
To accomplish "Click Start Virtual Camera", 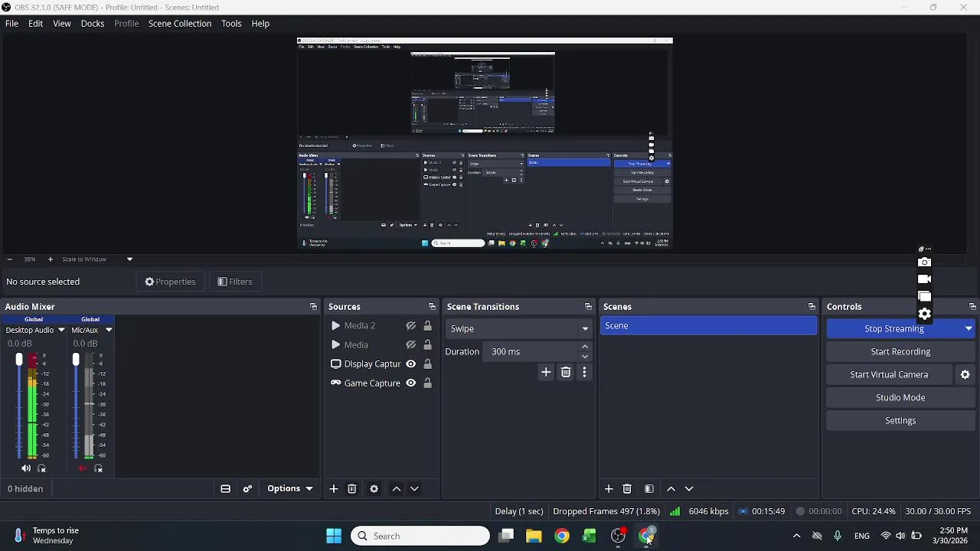I will tap(889, 375).
